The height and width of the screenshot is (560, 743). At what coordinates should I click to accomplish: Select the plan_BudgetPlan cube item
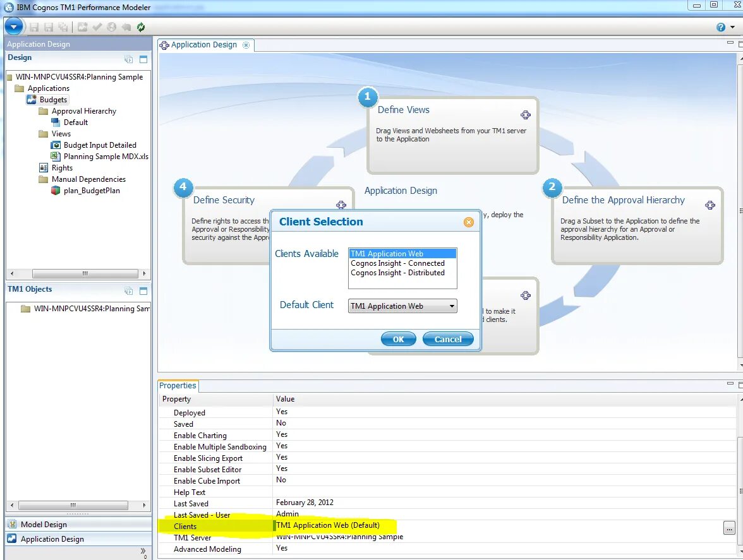point(92,190)
